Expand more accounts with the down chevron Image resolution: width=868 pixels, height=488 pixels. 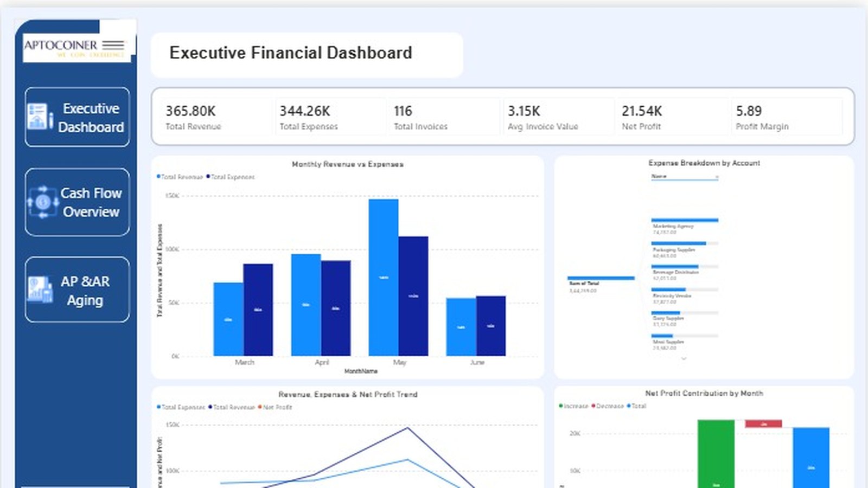click(x=684, y=358)
